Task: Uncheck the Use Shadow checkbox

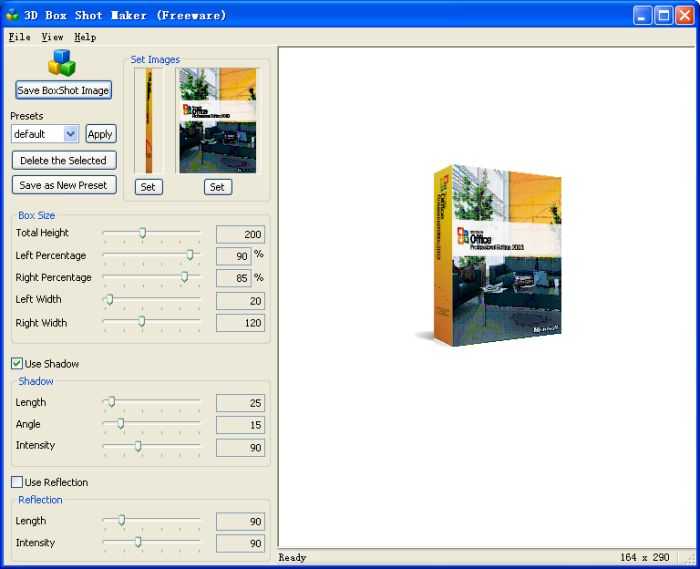Action: pyautogui.click(x=17, y=364)
